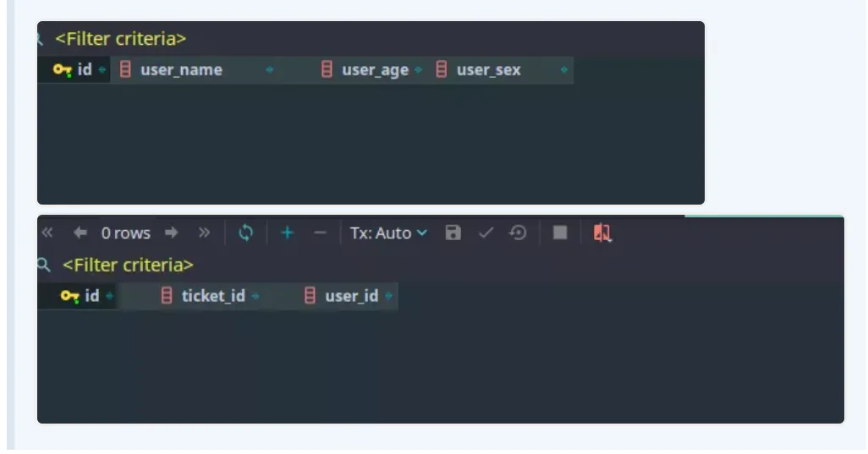
Task: Click column icon next to ticket_id
Action: tap(167, 295)
